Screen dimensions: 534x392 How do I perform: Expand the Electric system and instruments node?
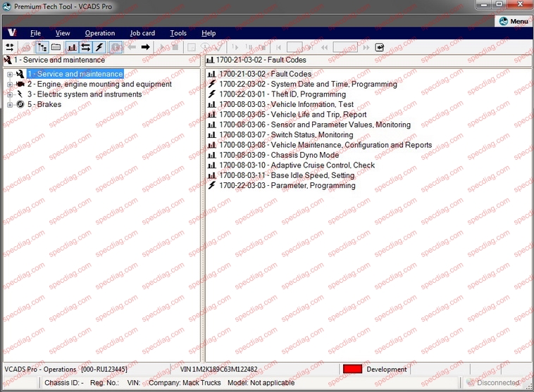pyautogui.click(x=10, y=95)
